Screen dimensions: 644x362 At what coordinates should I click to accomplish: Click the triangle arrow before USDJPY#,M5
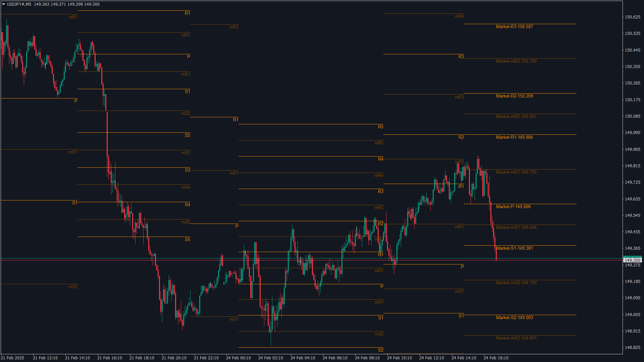[x=4, y=4]
